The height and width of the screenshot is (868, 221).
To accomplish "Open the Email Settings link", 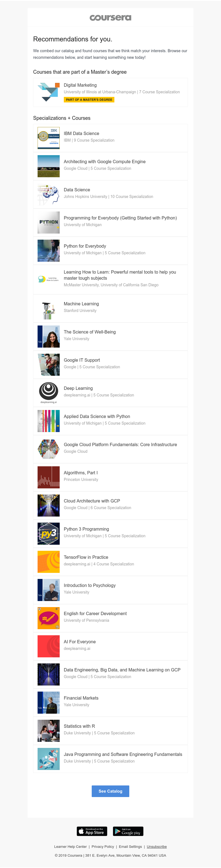I will pyautogui.click(x=130, y=846).
